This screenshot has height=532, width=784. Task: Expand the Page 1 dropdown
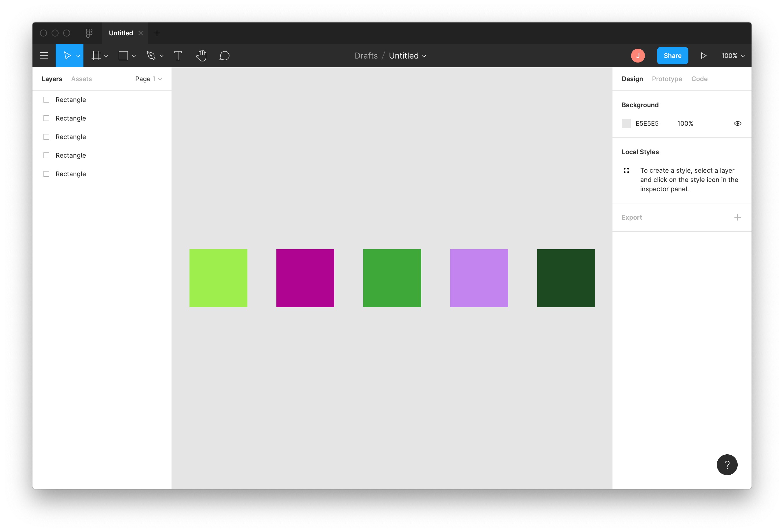148,79
